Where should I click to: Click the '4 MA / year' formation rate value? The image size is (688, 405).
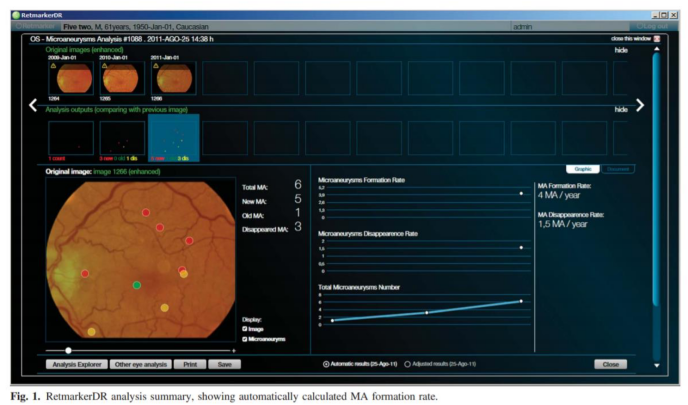pos(559,195)
